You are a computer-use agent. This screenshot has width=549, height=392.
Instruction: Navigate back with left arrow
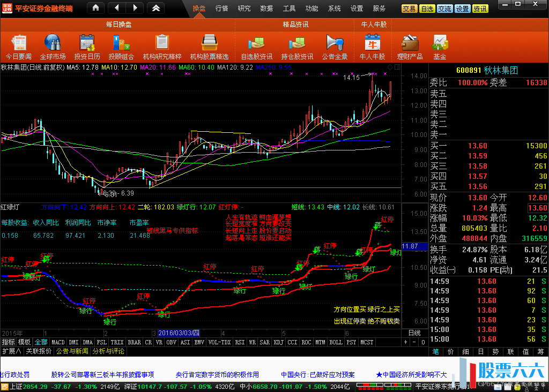117,7
